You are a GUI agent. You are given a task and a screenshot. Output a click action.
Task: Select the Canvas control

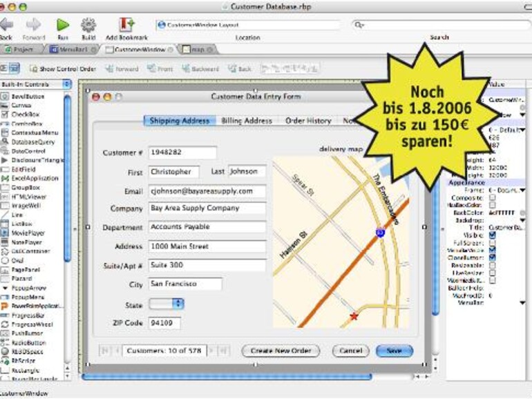coord(21,106)
